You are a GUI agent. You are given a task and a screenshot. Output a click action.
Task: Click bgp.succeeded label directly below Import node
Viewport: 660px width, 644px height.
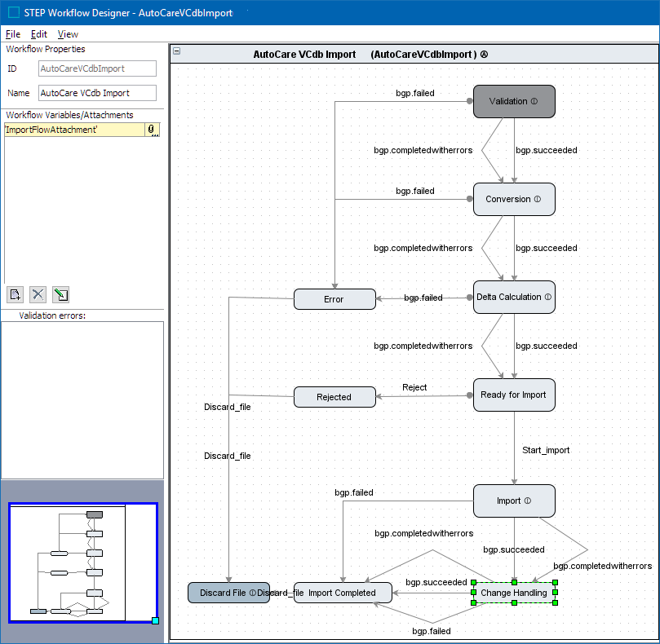(513, 549)
